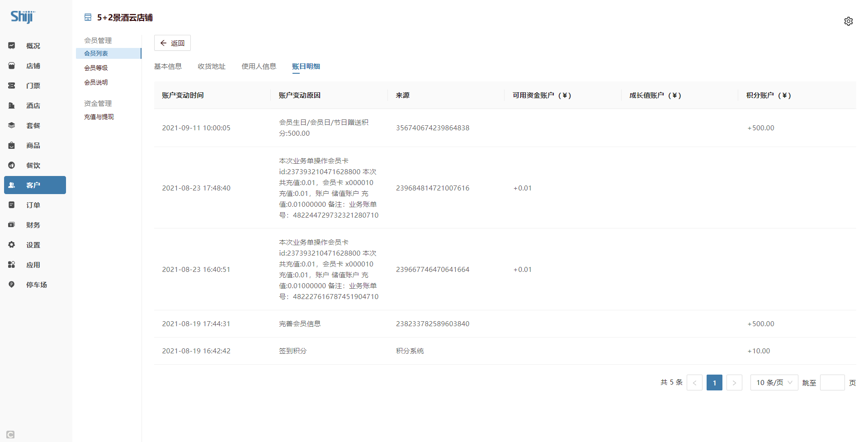Click +500.00 in the 2021-09-11 row
The width and height of the screenshot is (868, 442).
(761, 128)
